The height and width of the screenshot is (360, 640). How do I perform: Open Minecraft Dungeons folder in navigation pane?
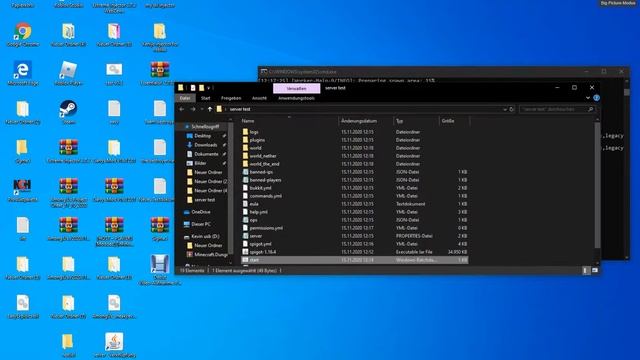tap(211, 254)
